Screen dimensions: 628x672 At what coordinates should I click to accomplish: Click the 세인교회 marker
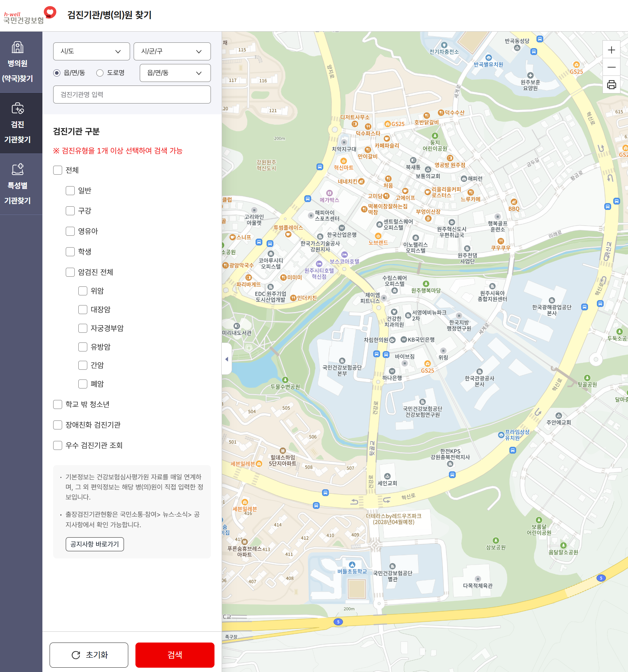(387, 477)
